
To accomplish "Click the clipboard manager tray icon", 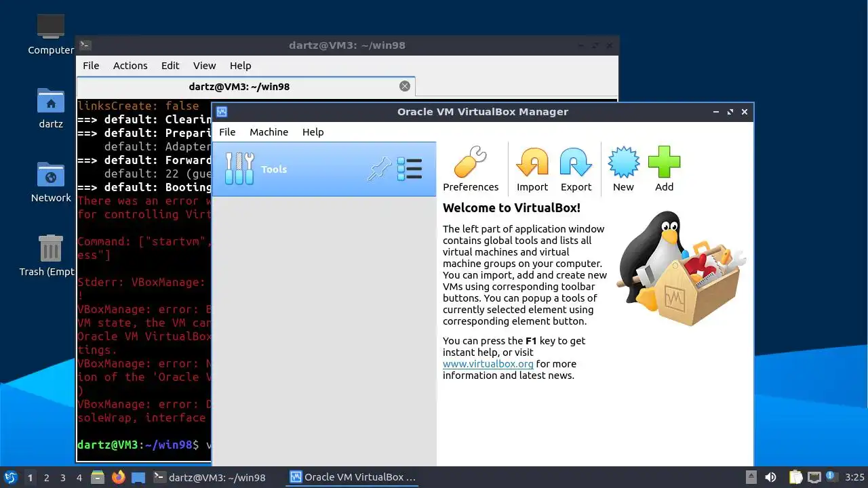I will tap(795, 478).
